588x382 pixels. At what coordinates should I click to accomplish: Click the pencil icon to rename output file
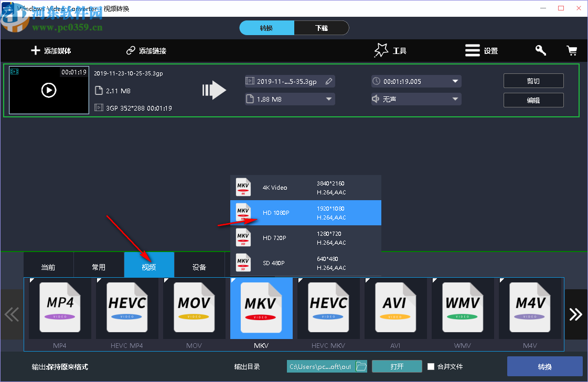[x=328, y=81]
